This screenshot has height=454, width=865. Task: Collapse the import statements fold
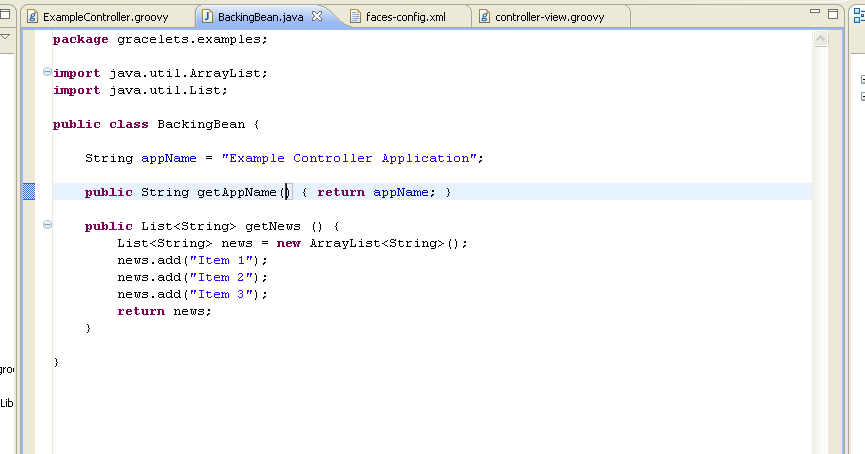coord(47,73)
